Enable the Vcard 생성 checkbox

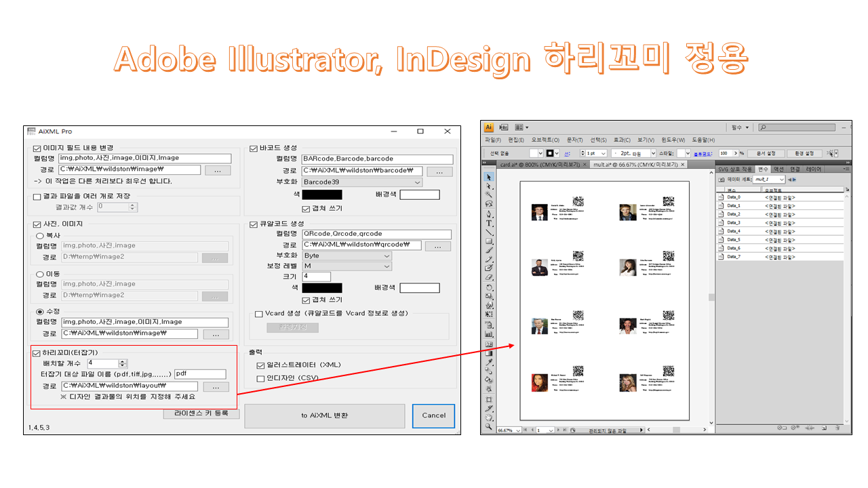tap(258, 314)
